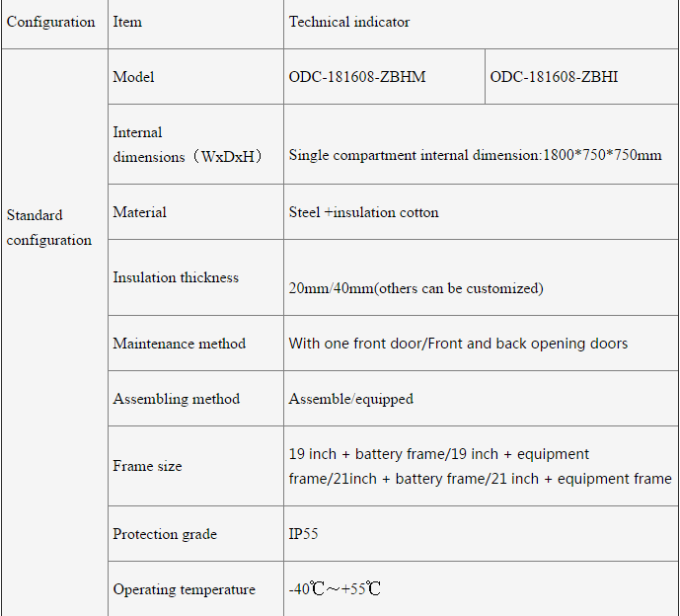Screen dimensions: 680x616
Task: Click the Steel +insulation cotton value
Action: [363, 212]
